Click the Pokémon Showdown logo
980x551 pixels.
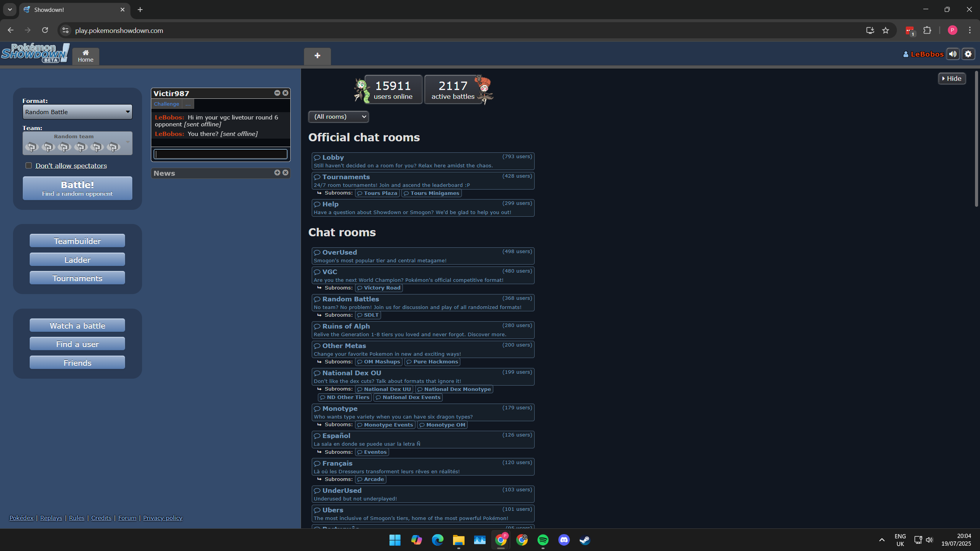(35, 53)
